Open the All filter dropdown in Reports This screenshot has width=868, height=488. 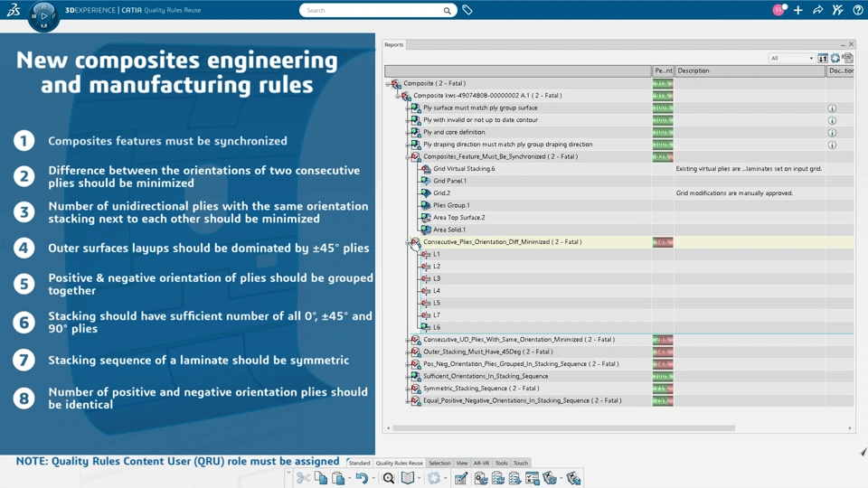coord(792,58)
